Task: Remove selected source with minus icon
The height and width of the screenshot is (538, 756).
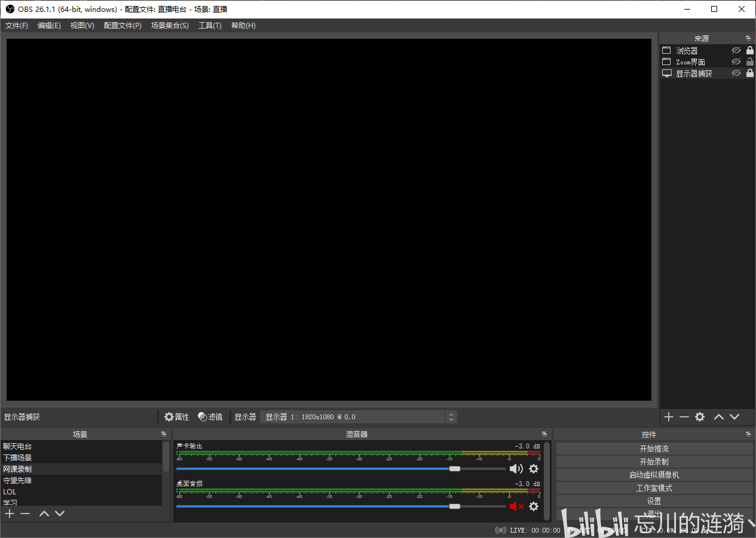Action: [x=684, y=417]
